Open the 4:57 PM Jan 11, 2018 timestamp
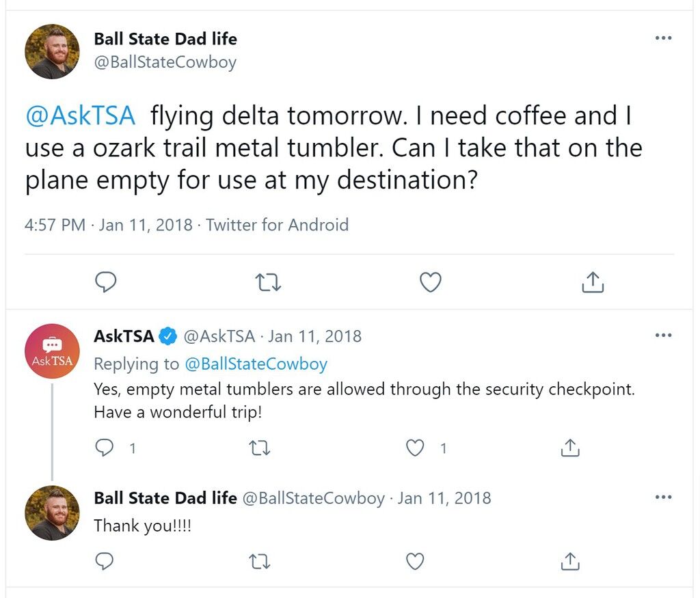Screen dimensions: 700x598 pyautogui.click(x=109, y=225)
